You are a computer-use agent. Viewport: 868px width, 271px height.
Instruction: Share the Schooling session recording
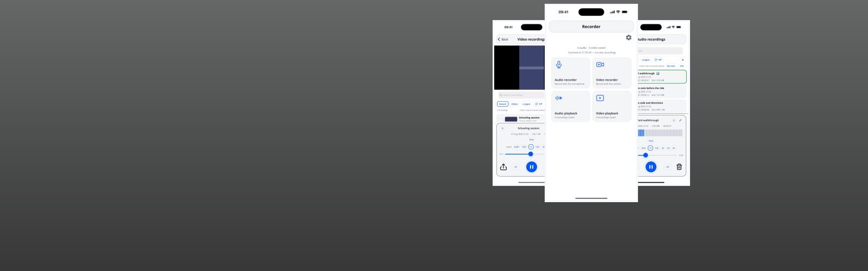click(503, 167)
